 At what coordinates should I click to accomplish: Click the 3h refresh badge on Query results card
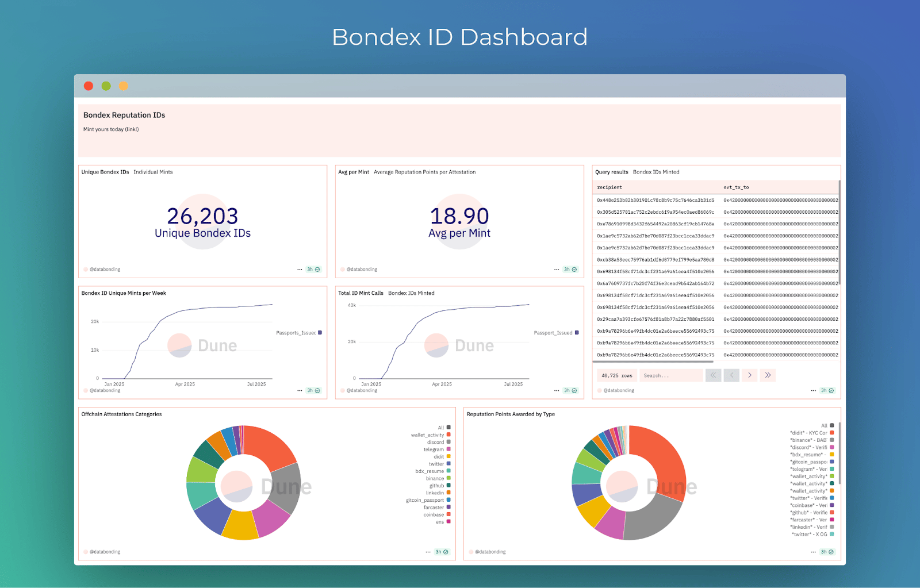coord(827,390)
